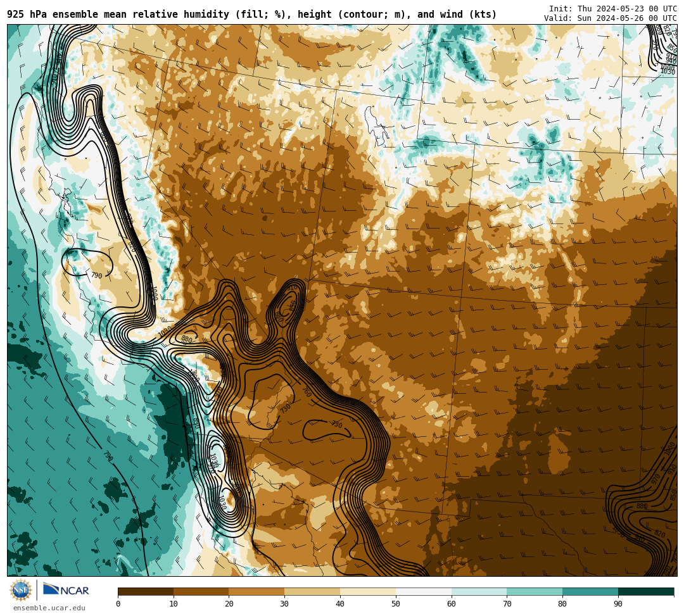The width and height of the screenshot is (684, 616).
Task: Click the colorbar tick label 70
Action: [x=507, y=604]
